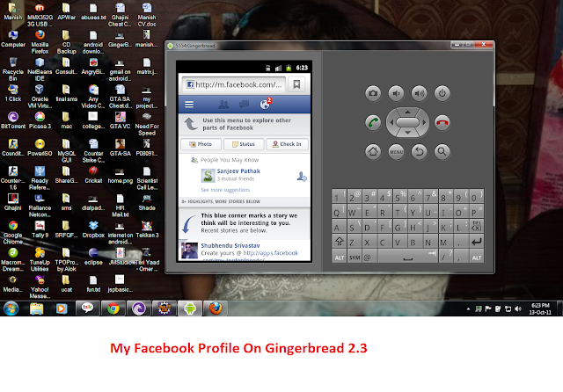Lower volume with the emulator volume down button
This screenshot has height=392, width=563.
click(x=396, y=93)
